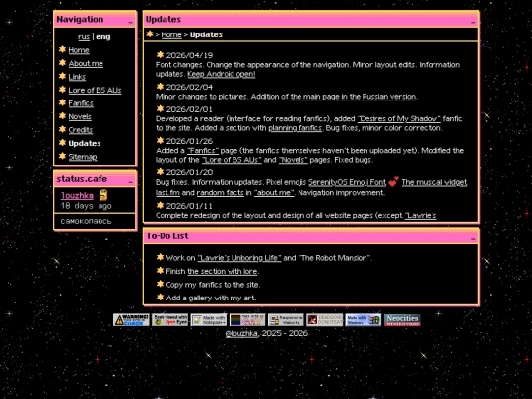The height and width of the screenshot is (399, 532).
Task: Open Lore of BS AUs page
Action: point(95,90)
